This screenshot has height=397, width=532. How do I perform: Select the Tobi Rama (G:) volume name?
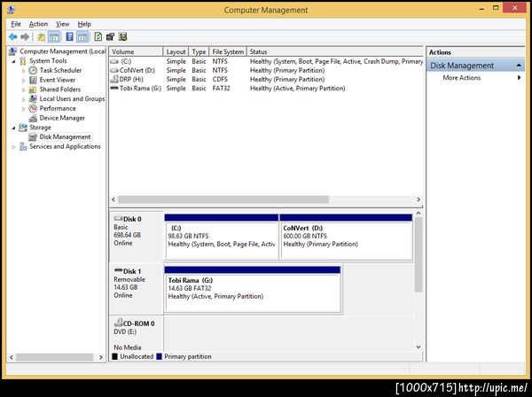pos(140,88)
